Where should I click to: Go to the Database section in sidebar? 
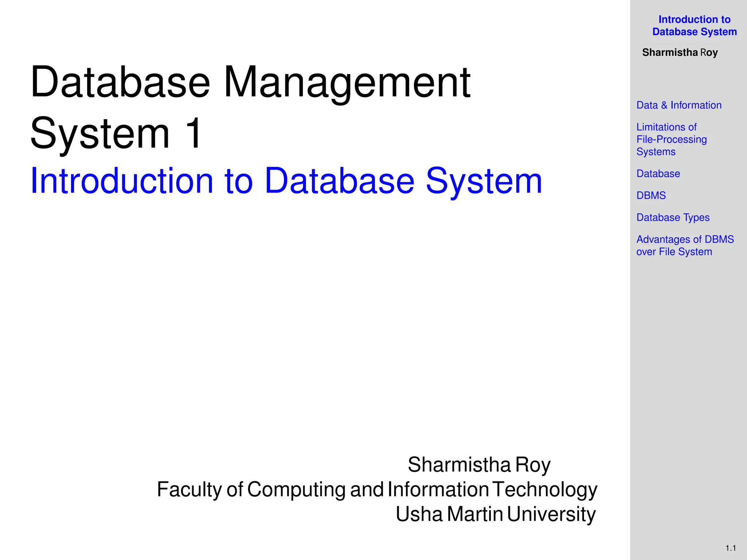click(x=658, y=174)
